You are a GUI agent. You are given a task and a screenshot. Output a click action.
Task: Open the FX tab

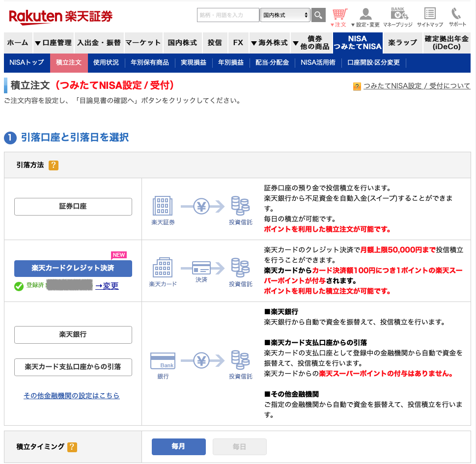click(238, 43)
